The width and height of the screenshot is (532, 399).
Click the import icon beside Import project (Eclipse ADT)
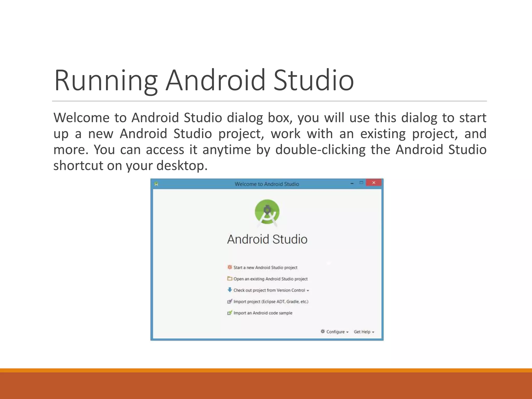[x=230, y=301]
